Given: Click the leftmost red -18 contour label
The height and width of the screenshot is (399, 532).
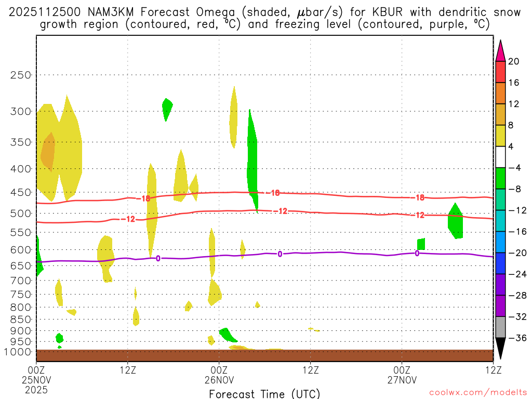Looking at the screenshot, I should tap(144, 198).
